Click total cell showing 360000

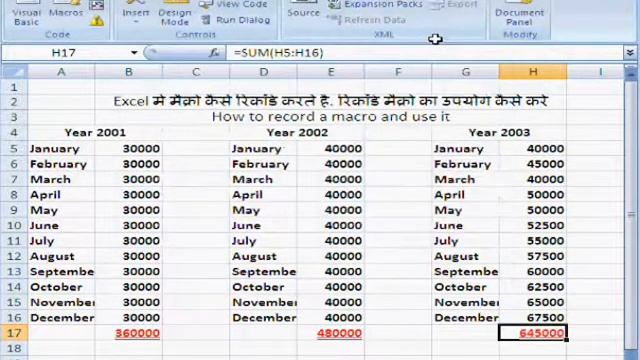coord(129,333)
